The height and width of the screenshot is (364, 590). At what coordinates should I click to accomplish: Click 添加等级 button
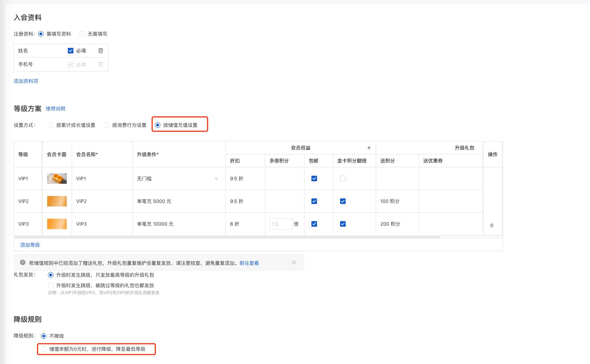click(x=30, y=245)
